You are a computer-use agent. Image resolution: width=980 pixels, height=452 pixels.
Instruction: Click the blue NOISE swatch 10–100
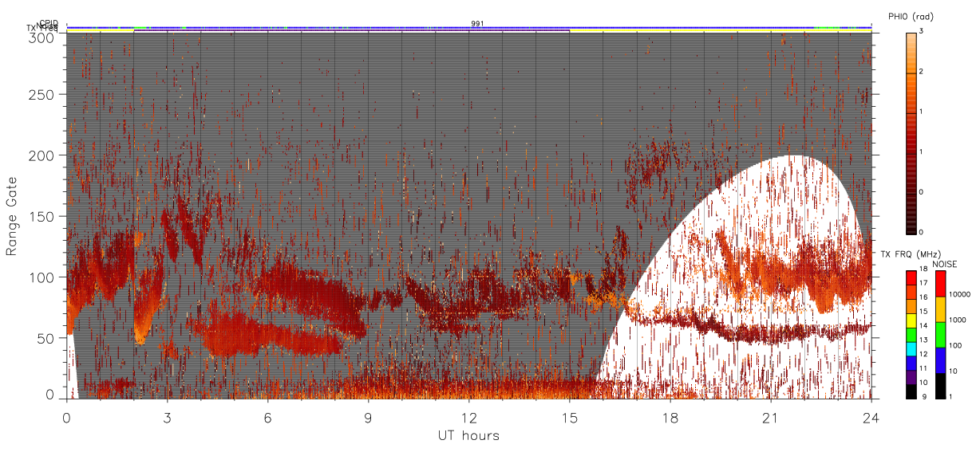click(x=940, y=360)
